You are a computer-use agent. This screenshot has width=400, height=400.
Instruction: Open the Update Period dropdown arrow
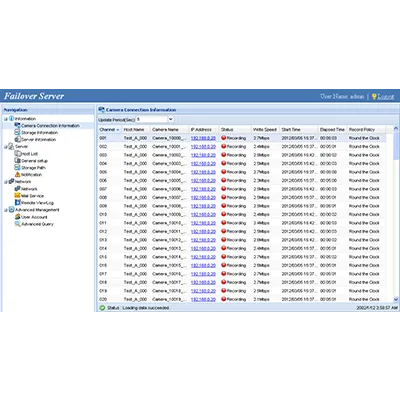pos(171,119)
